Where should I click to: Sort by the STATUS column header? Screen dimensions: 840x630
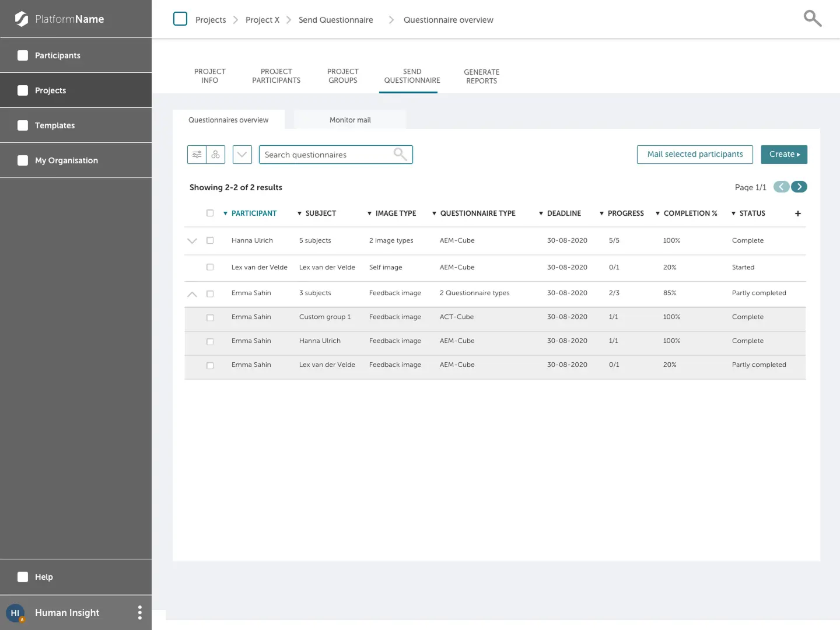pyautogui.click(x=748, y=213)
